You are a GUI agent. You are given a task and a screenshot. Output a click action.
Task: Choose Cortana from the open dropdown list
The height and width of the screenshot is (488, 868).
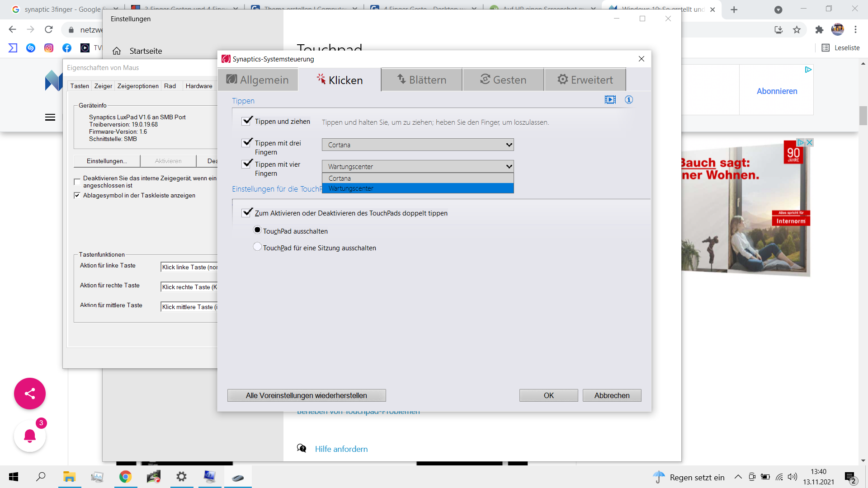418,178
